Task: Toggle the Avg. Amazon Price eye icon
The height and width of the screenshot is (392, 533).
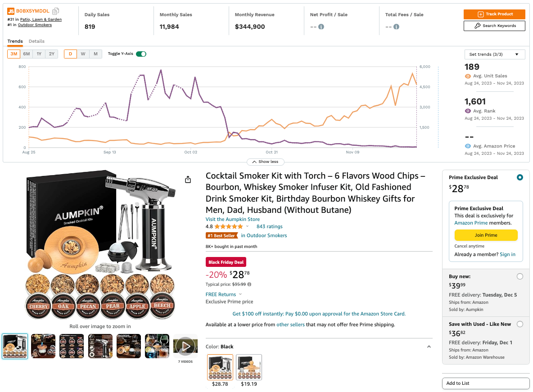Action: point(468,146)
